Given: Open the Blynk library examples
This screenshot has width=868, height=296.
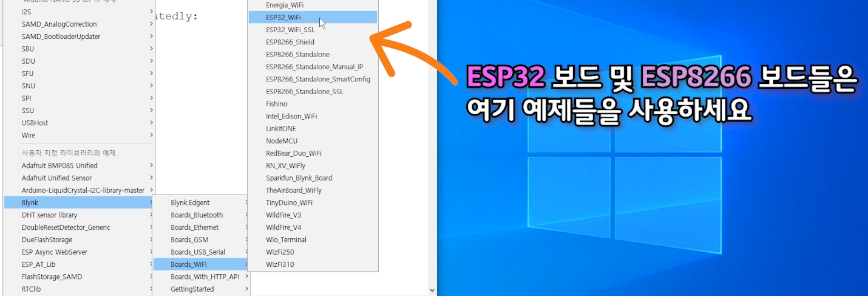Looking at the screenshot, I should click(x=80, y=202).
